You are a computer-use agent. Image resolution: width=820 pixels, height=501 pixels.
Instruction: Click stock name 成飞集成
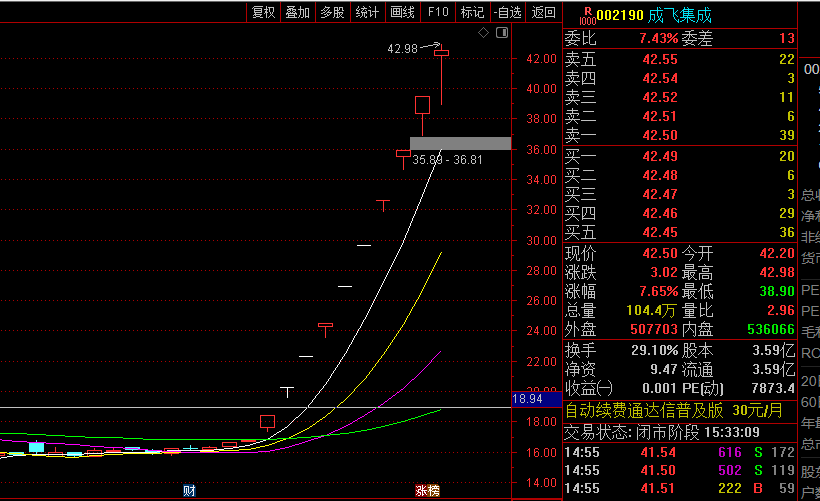click(680, 16)
